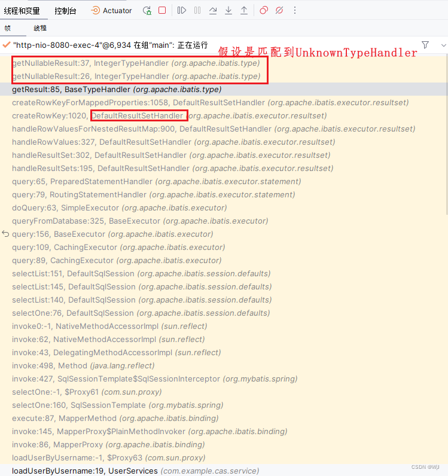
Task: Click the frames list vertical scrollbar
Action: 447,133
